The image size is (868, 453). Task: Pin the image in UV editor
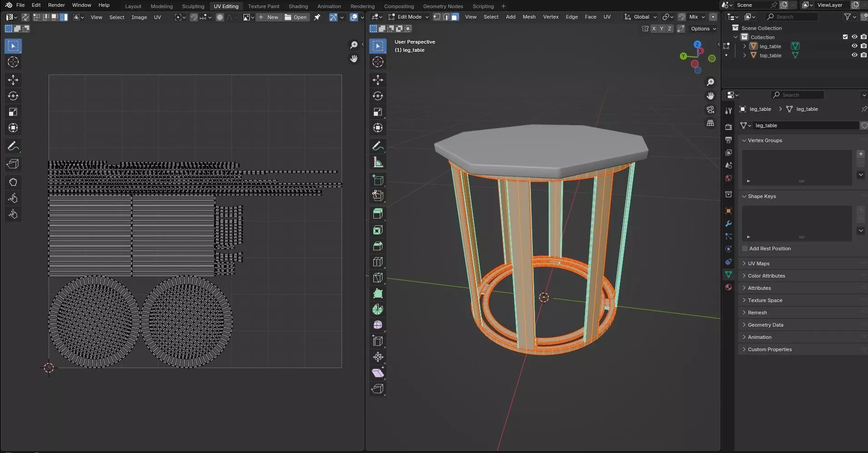point(317,17)
